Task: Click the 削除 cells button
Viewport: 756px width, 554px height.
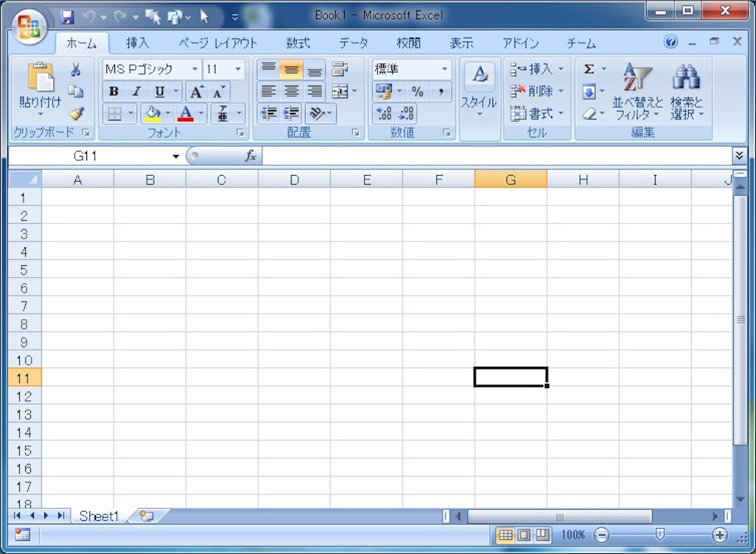Action: [x=536, y=91]
